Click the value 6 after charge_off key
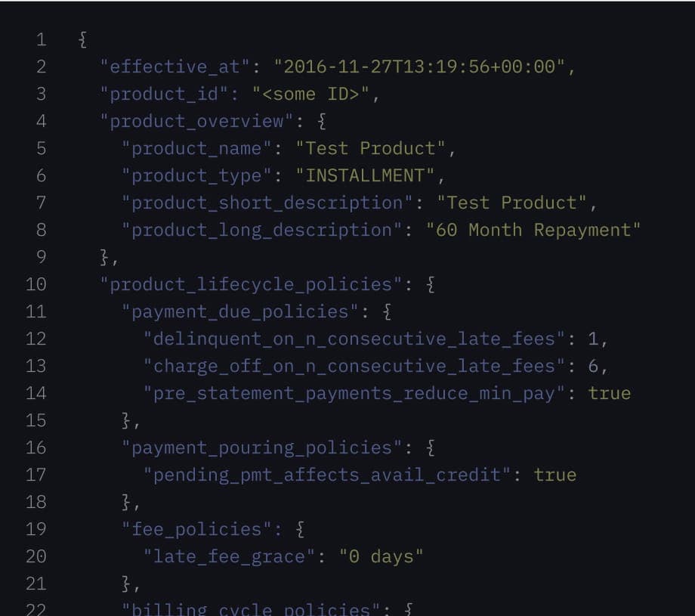Viewport: 695px width, 616px height. pos(594,366)
